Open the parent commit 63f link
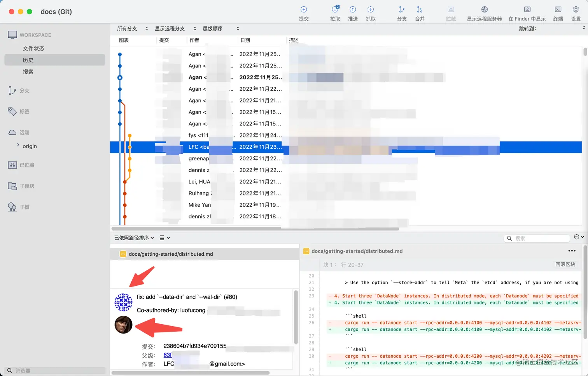588x376 pixels. click(x=168, y=355)
